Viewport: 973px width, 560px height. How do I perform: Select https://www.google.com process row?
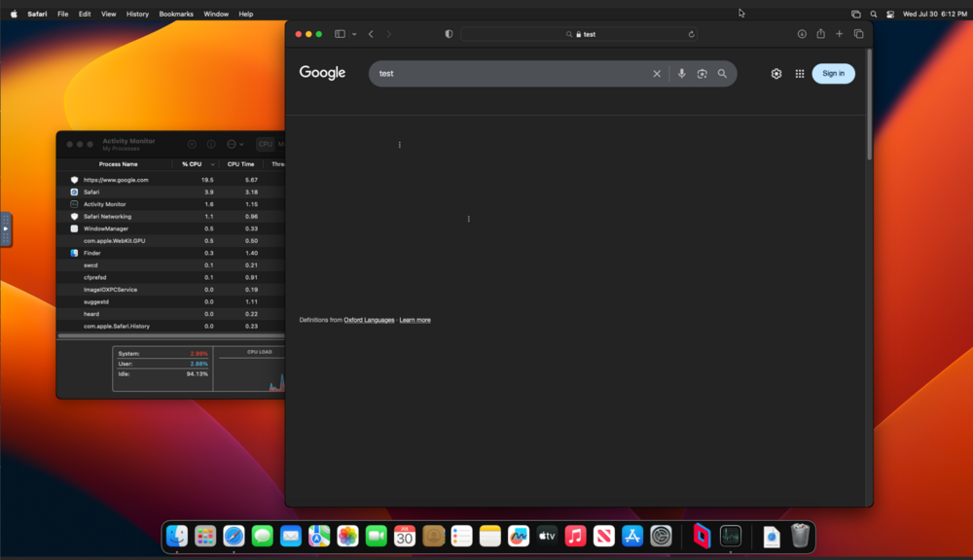point(170,180)
